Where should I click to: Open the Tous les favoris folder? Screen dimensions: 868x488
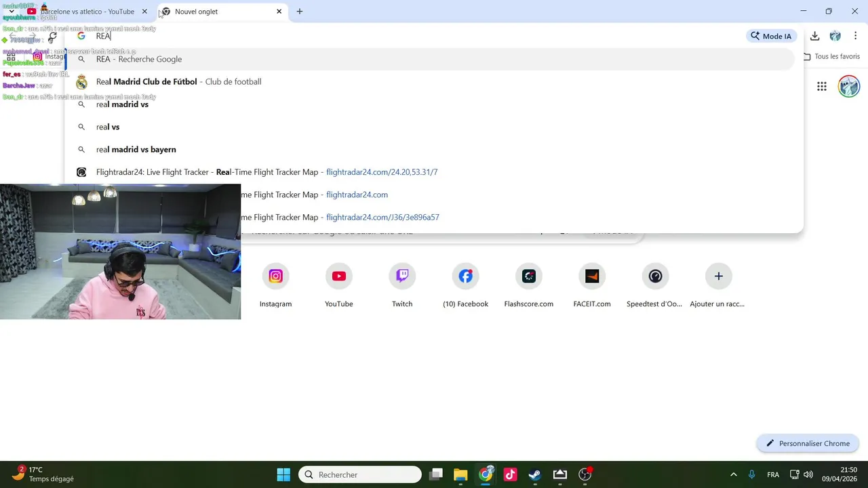click(831, 56)
